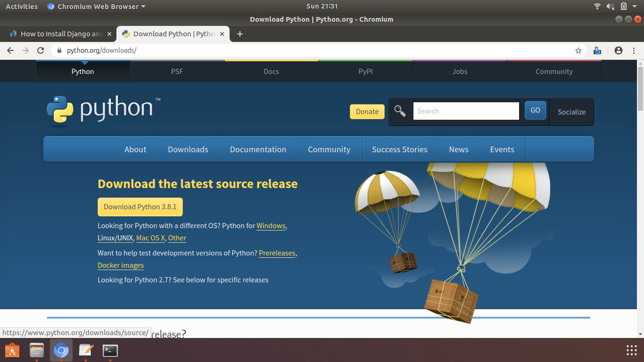Screen dimensions: 644x362
Task: Click the browser forward arrow
Action: (25, 50)
